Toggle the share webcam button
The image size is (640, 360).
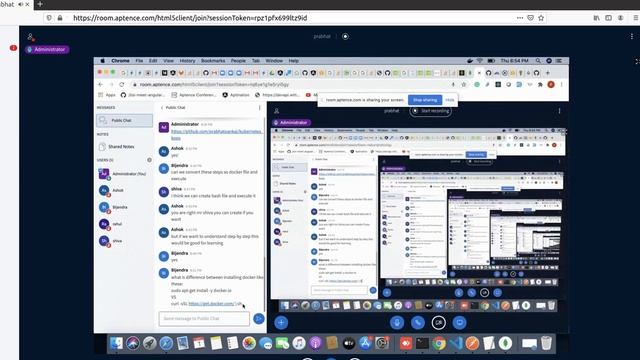click(x=439, y=323)
